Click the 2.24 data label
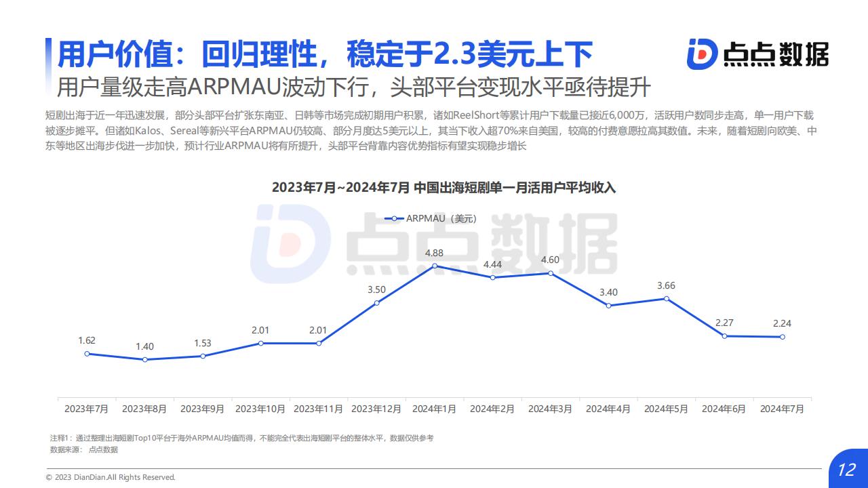The height and width of the screenshot is (488, 868). [x=783, y=323]
